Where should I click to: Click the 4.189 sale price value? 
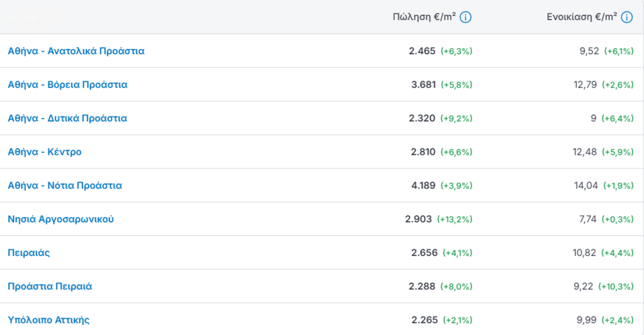423,186
